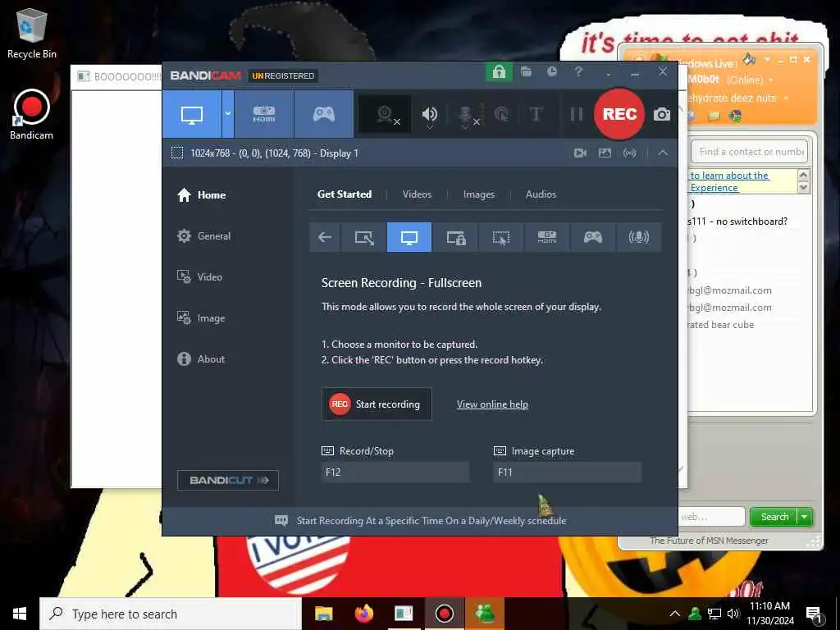The image size is (840, 630).
Task: Switch to Get Started tab
Action: (x=345, y=194)
